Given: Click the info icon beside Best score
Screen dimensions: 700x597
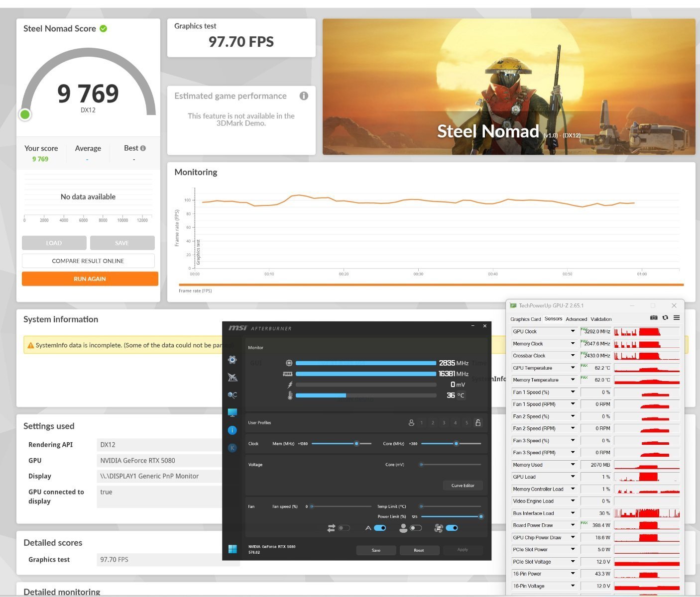Looking at the screenshot, I should 143,148.
